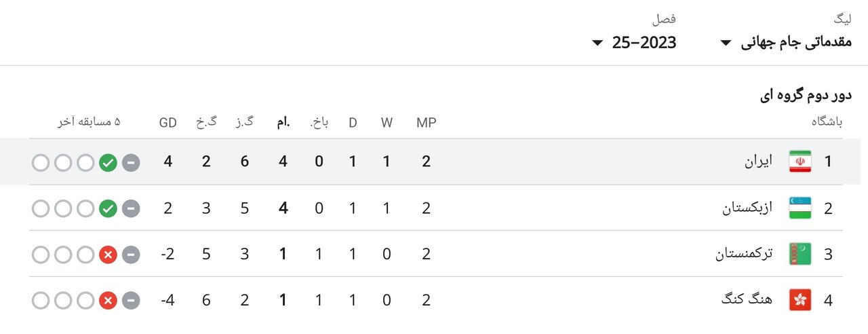The image size is (868, 334).
Task: Click Iran's green win checkmark icon
Action: [x=108, y=163]
